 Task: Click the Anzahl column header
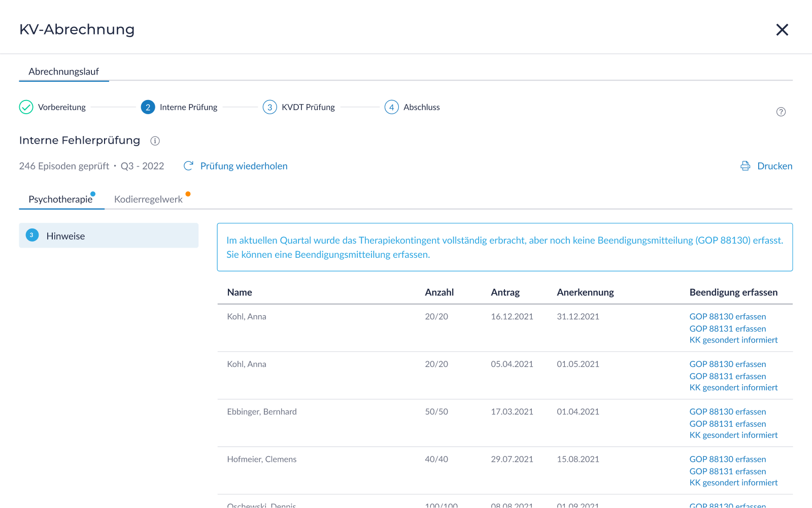click(x=439, y=292)
